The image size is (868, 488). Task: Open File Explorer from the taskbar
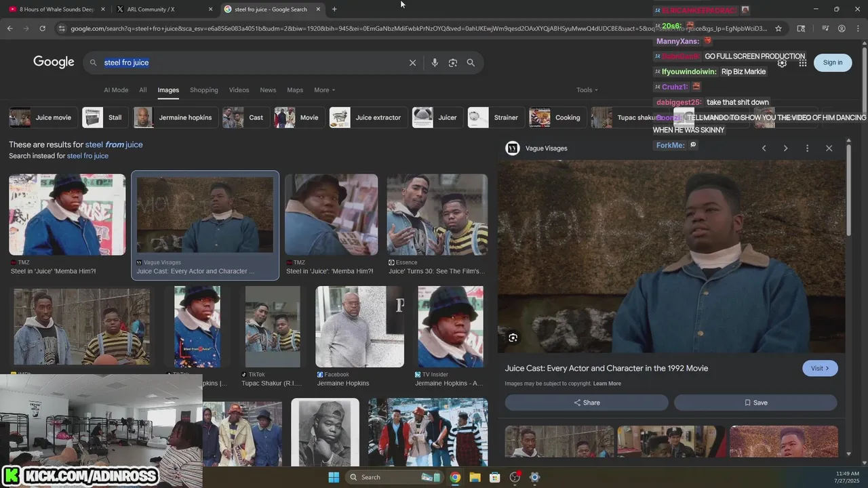pos(475,477)
